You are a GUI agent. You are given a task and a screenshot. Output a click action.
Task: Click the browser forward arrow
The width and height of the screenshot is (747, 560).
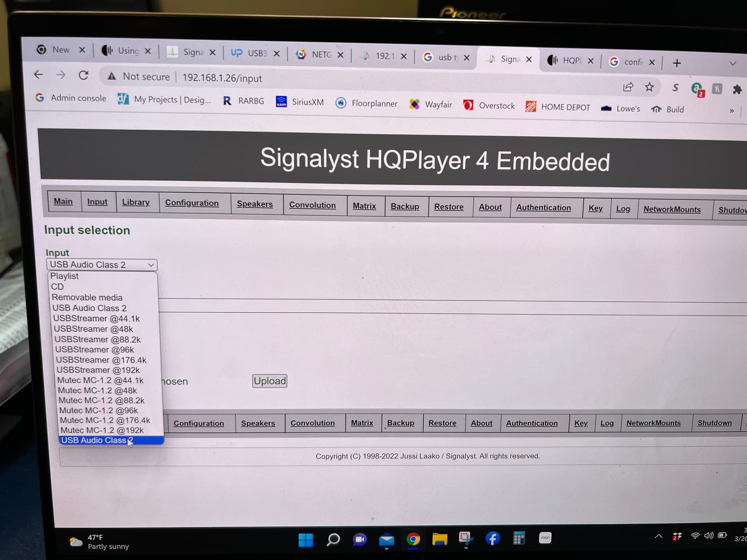pyautogui.click(x=61, y=74)
